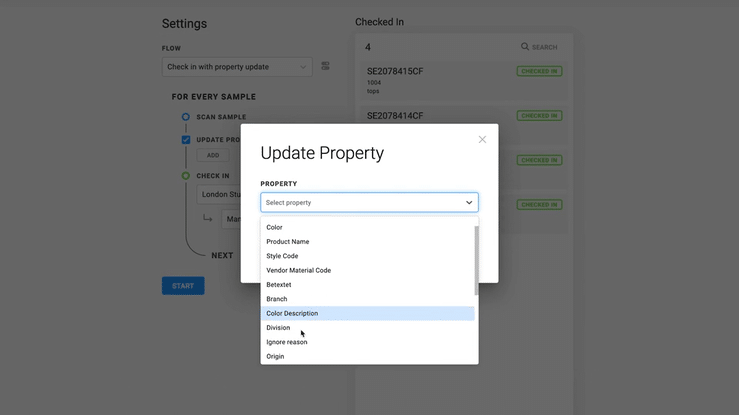Screen dimensions: 739x415
Task: Choose Division from the list
Action: 368,328
